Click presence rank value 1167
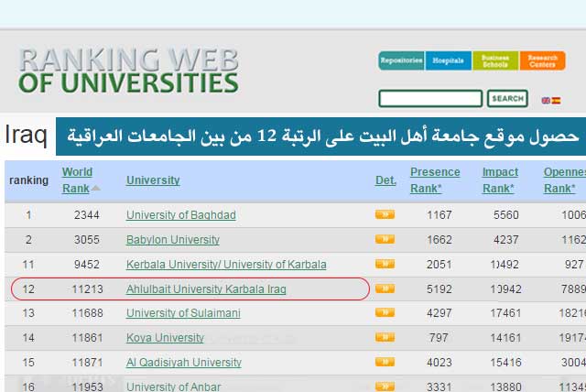 (439, 215)
